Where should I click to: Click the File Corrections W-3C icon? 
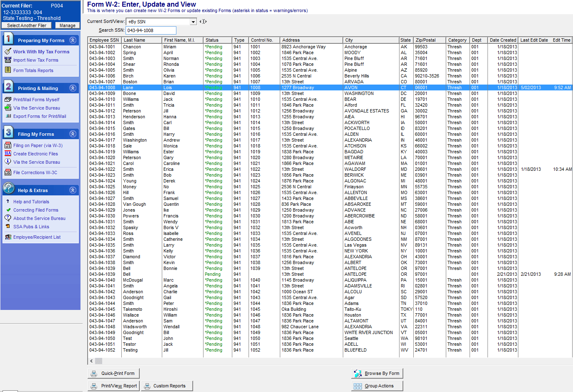click(x=8, y=172)
